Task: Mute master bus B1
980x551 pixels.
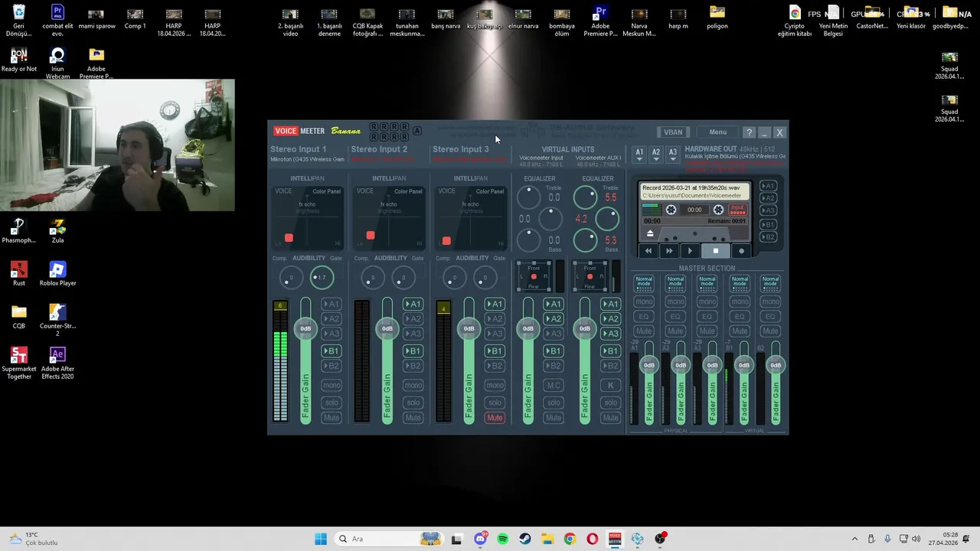Action: click(x=740, y=331)
